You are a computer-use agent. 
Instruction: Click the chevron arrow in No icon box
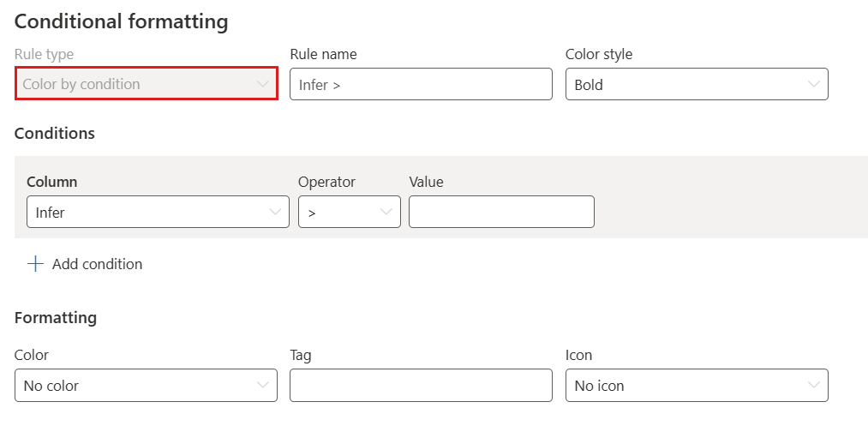813,386
